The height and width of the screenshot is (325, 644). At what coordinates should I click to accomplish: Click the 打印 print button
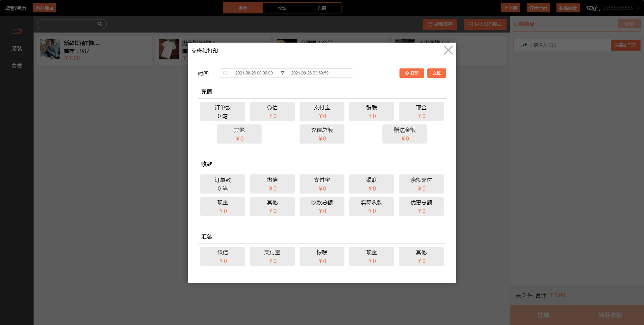point(412,73)
